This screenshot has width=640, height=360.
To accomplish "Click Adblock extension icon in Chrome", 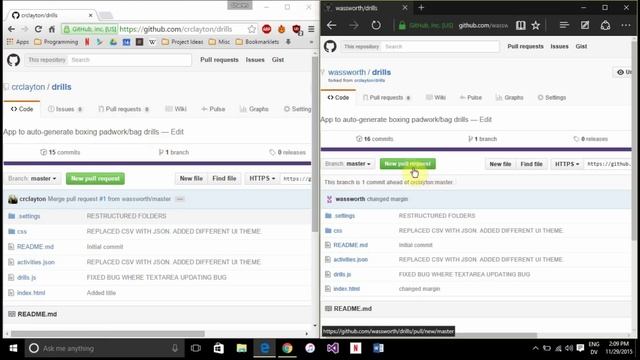I will pyautogui.click(x=267, y=29).
